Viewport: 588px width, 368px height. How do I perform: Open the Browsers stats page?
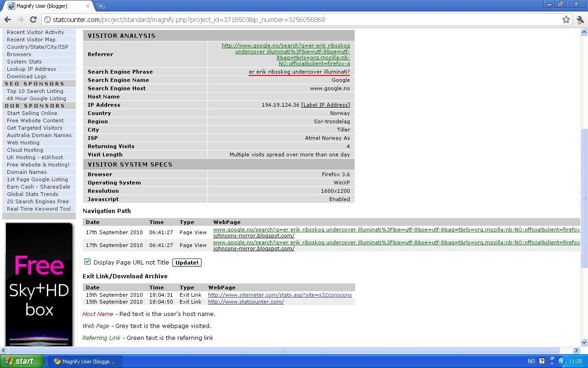19,54
